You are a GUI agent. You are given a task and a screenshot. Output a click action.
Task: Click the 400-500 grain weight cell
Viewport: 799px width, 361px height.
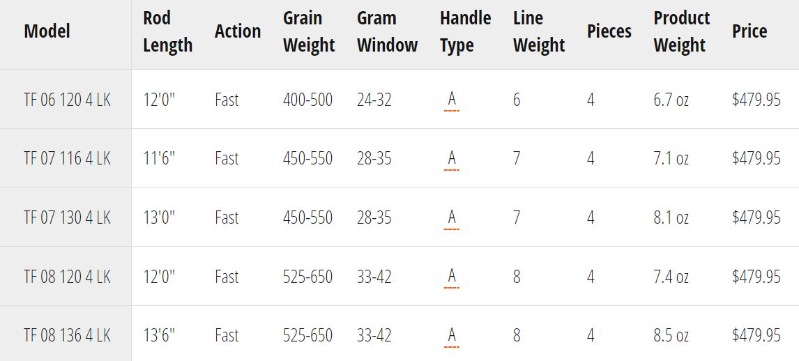click(308, 99)
